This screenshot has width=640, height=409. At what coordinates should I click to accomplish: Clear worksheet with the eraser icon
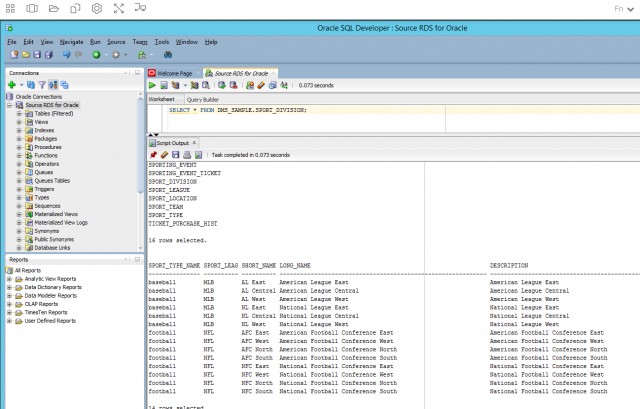261,85
